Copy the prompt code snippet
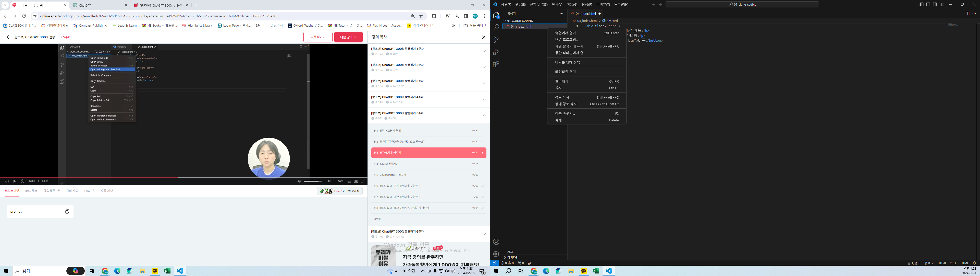980x276 pixels. pyautogui.click(x=67, y=212)
